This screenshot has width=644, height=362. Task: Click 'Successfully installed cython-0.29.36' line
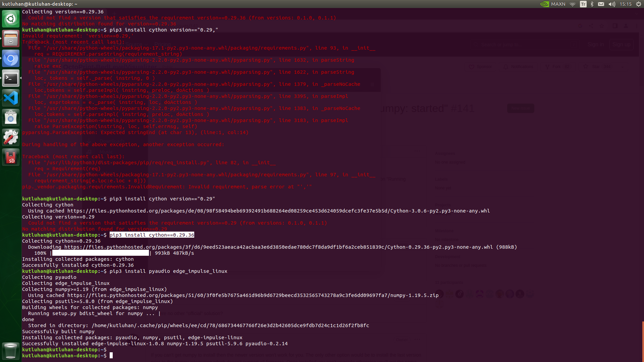coord(78,265)
